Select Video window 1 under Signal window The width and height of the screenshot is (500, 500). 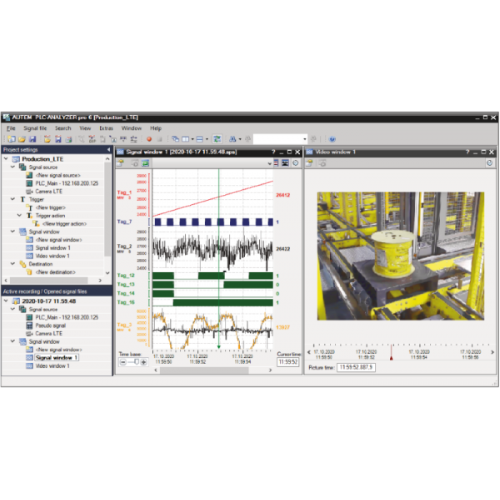(x=52, y=256)
